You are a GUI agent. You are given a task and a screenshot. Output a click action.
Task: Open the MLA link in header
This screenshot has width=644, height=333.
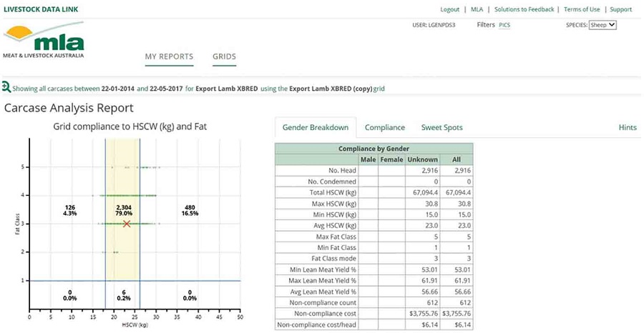click(477, 9)
